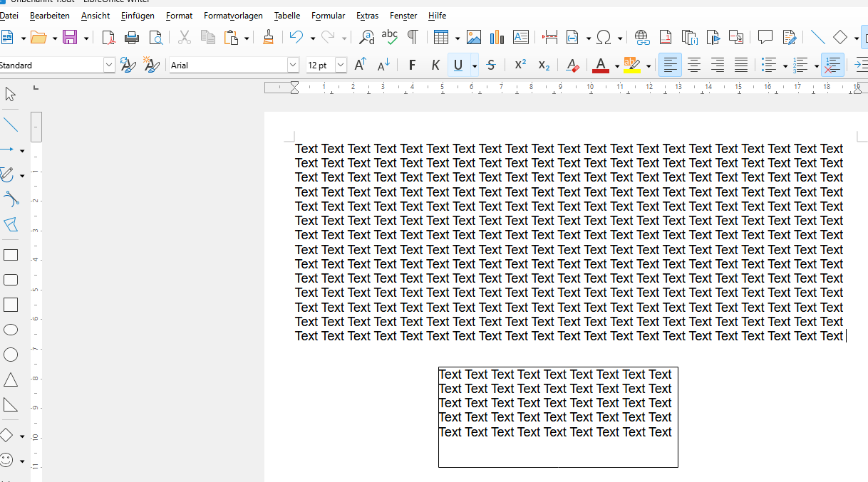Insert a chart
Screen dimensions: 868x482
497,37
